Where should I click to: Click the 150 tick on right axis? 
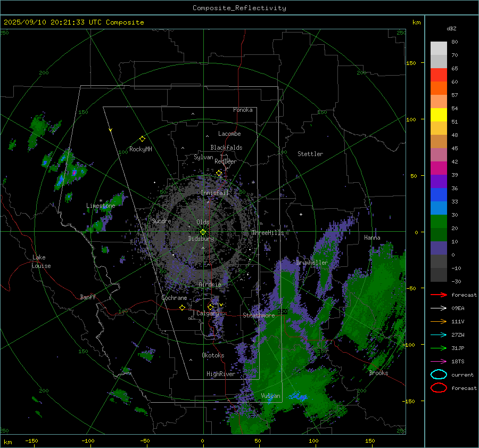[411, 63]
